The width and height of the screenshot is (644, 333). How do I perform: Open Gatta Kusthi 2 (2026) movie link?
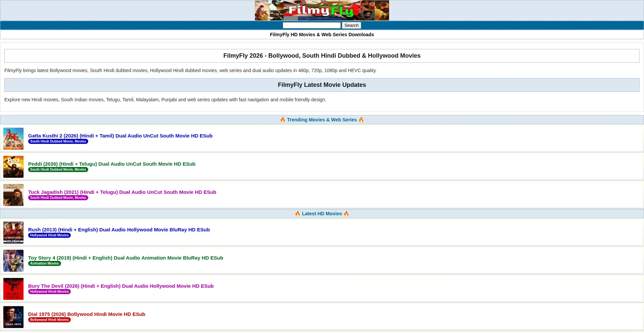tap(120, 136)
